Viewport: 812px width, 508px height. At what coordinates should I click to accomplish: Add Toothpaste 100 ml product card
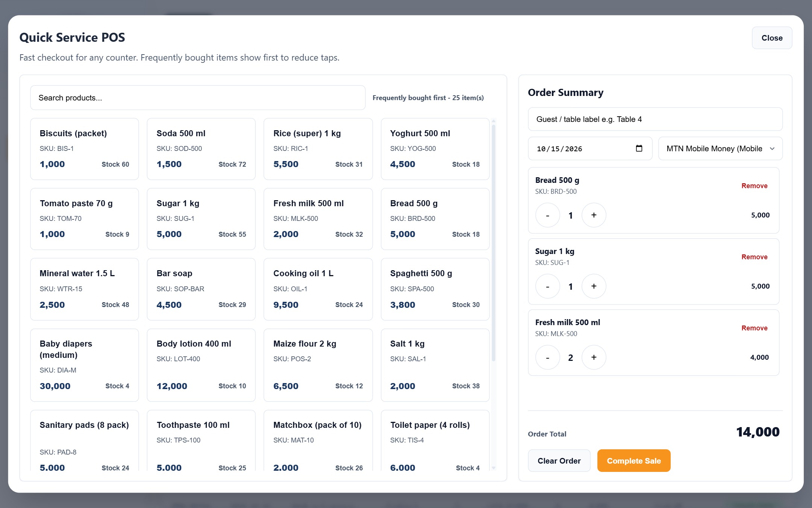click(201, 440)
